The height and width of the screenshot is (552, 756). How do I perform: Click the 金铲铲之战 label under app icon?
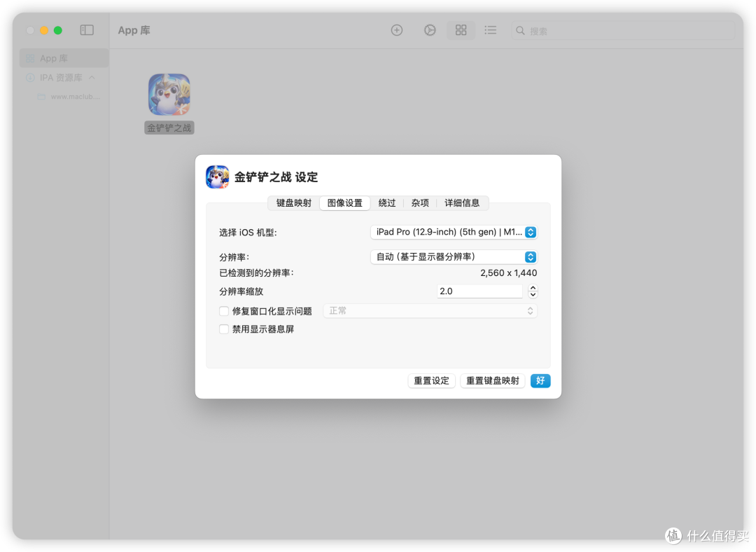169,128
